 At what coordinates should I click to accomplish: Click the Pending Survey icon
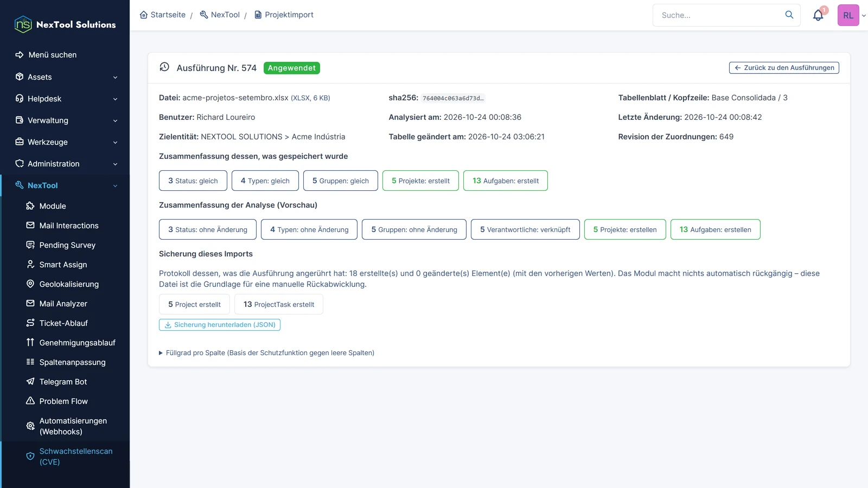(30, 245)
